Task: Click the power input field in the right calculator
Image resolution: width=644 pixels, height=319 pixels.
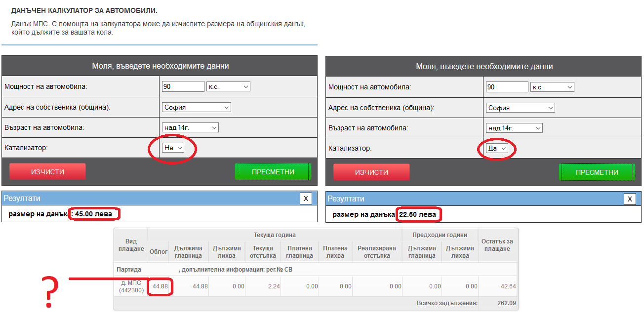Action: (507, 87)
